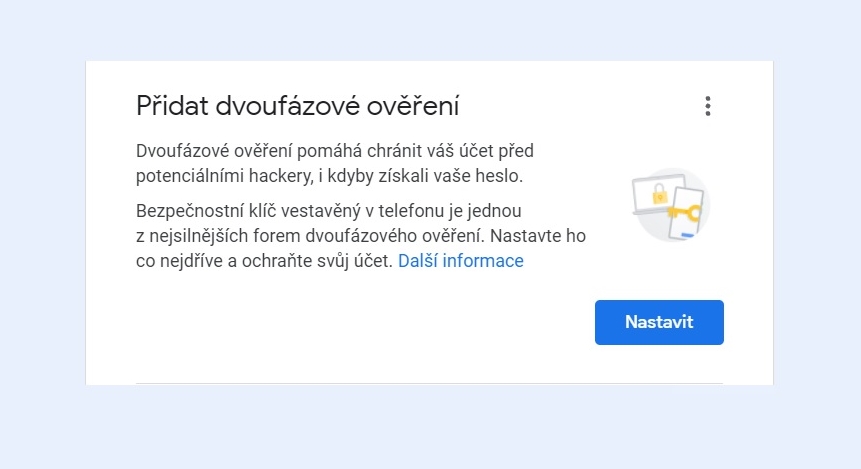The image size is (861, 469).
Task: Click the paragraph starting Bezpečnostní klíč vestavěný
Action: 361,236
